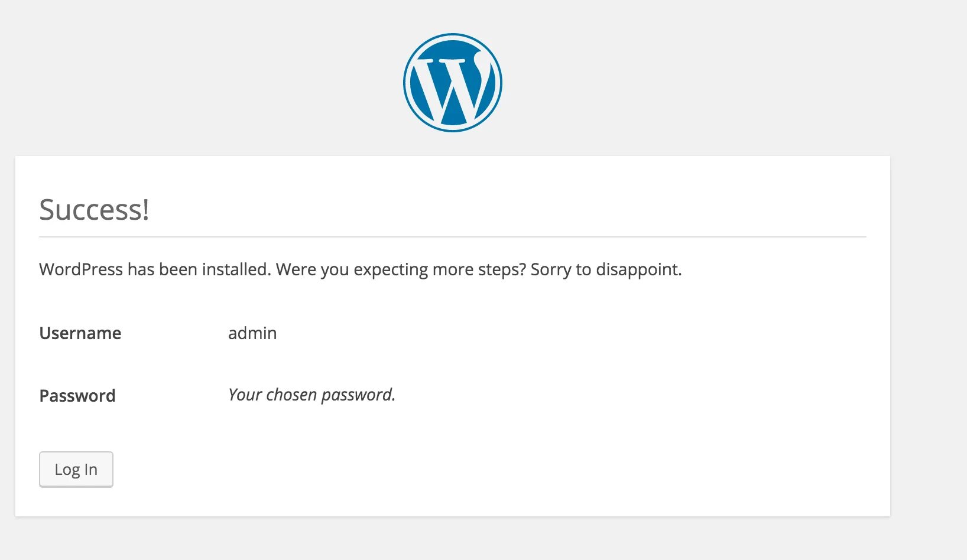Select the Password label
967x560 pixels.
(x=77, y=396)
